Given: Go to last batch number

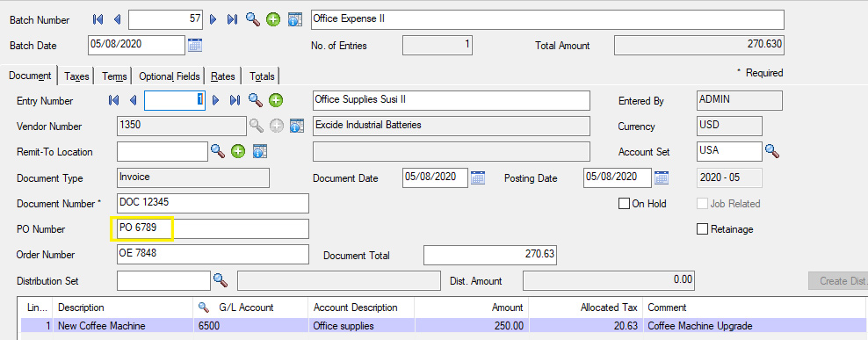Looking at the screenshot, I should point(233,19).
